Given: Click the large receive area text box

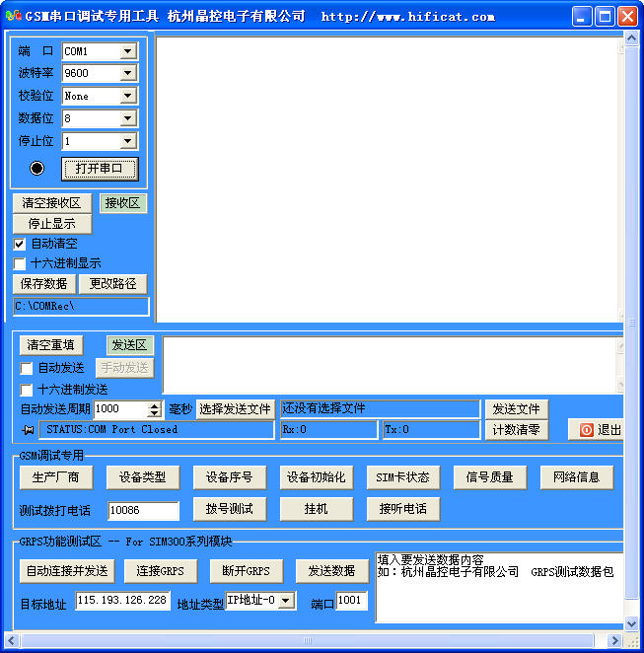Looking at the screenshot, I should click(x=390, y=180).
